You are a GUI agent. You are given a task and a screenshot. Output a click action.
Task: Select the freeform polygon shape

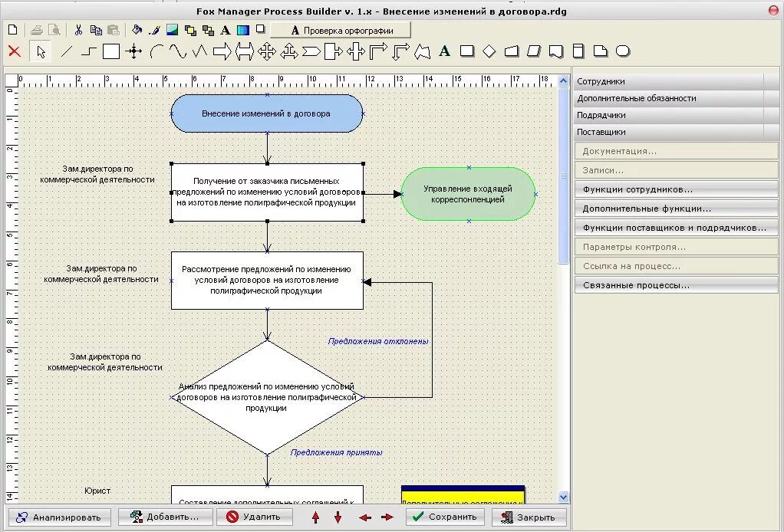[423, 51]
